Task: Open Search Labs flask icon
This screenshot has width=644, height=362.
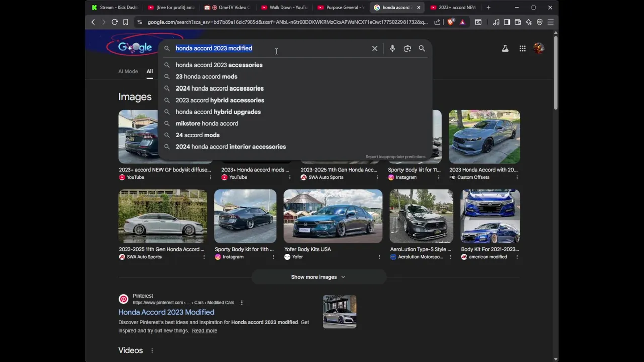Action: tap(505, 48)
